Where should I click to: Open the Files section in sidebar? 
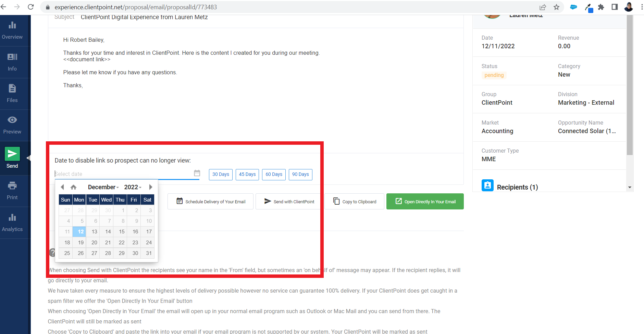(x=12, y=94)
